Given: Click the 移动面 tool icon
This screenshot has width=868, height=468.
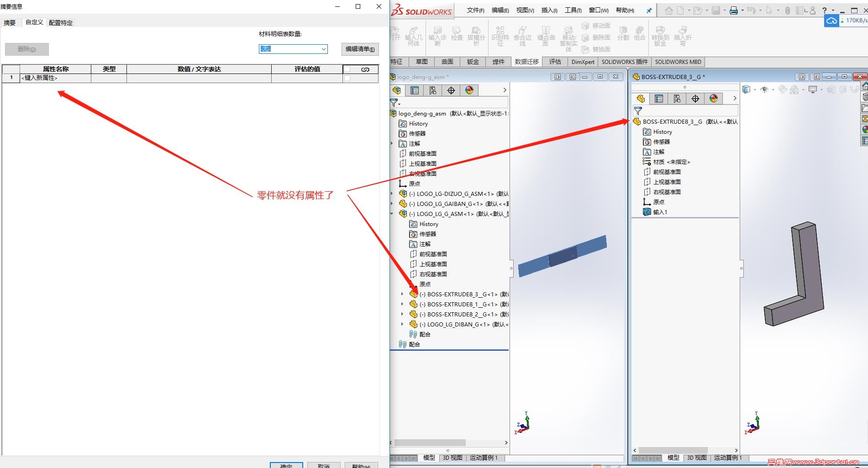Looking at the screenshot, I should coord(585,26).
